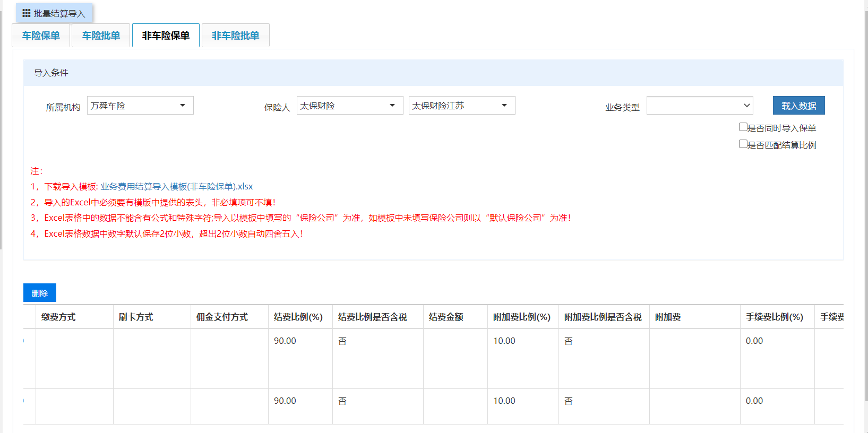868x433 pixels.
Task: Tick the 是否匹配结算比例 checkbox
Action: click(x=743, y=144)
